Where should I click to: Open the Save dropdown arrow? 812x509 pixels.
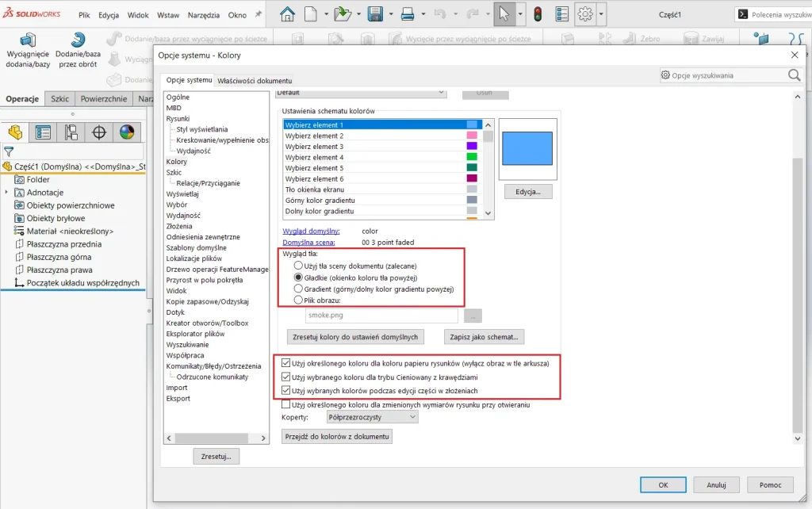(x=391, y=14)
